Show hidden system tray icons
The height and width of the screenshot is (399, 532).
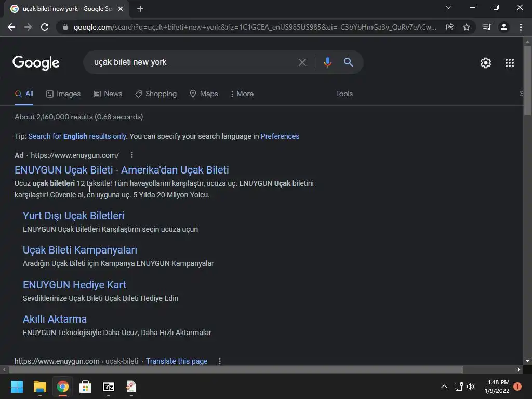pos(444,387)
